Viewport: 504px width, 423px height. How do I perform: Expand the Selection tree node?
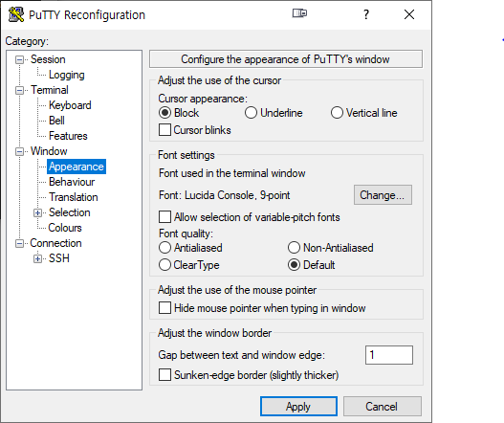point(37,213)
